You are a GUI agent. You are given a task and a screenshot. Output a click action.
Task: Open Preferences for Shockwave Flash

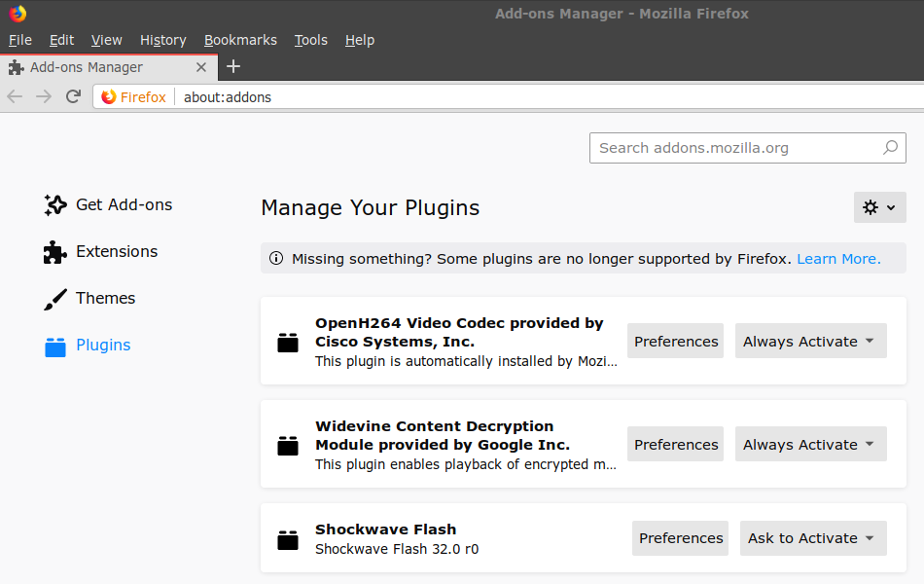[680, 538]
